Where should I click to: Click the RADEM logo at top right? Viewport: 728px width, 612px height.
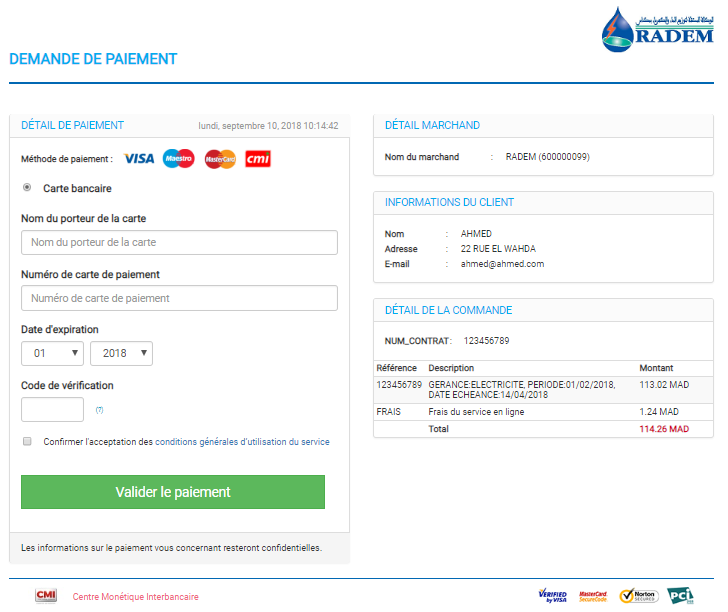pos(657,29)
